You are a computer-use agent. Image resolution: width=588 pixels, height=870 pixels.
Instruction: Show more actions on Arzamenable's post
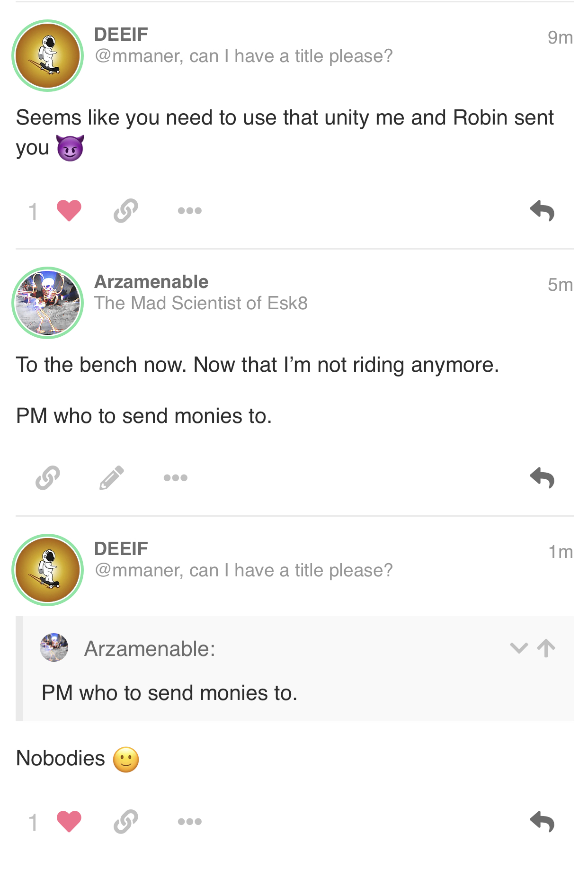[x=176, y=477]
